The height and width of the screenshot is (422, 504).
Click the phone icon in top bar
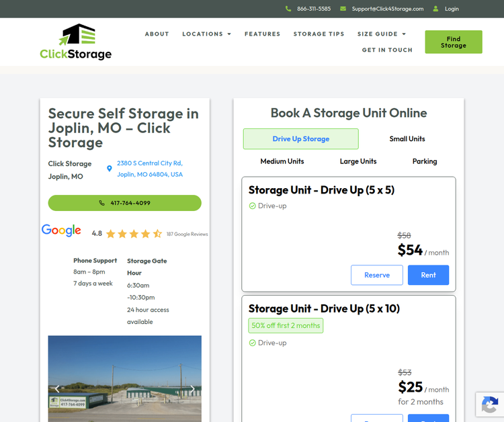point(288,9)
